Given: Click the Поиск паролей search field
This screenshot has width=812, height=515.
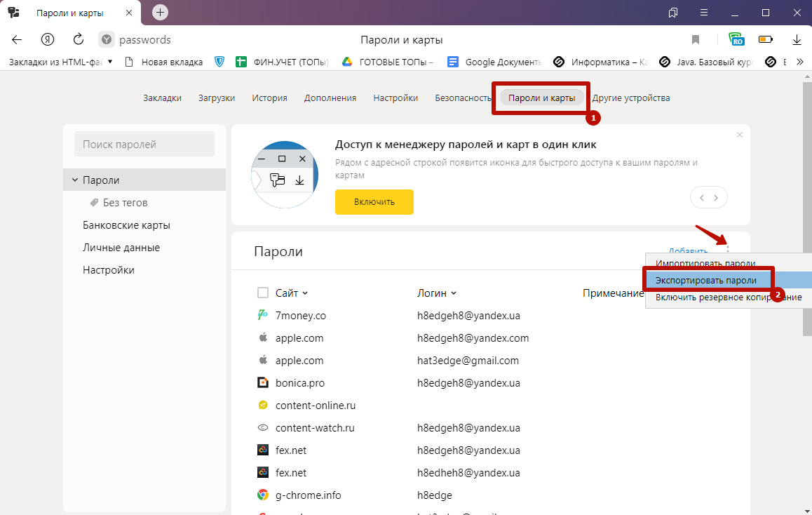Looking at the screenshot, I should tap(144, 145).
